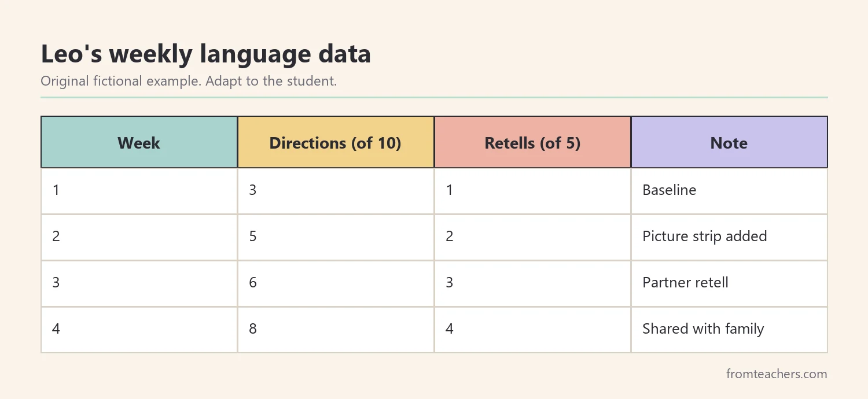Select the Week cell in the Picture strip added row
The height and width of the screenshot is (399, 868).
point(139,237)
